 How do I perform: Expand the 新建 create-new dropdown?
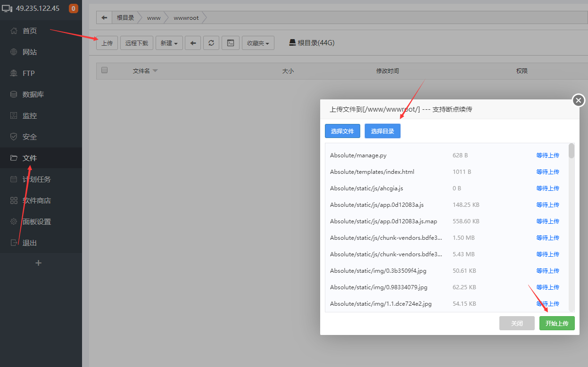click(169, 43)
